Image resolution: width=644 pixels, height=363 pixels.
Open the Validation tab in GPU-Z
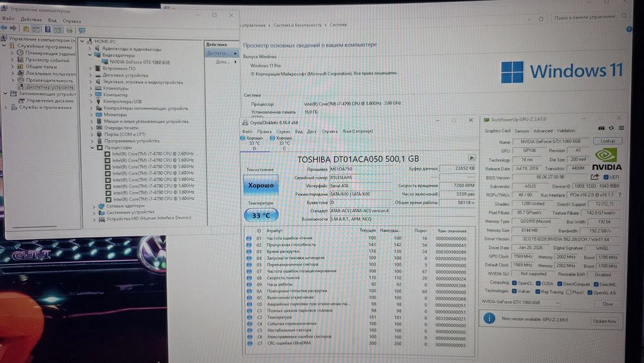(565, 131)
